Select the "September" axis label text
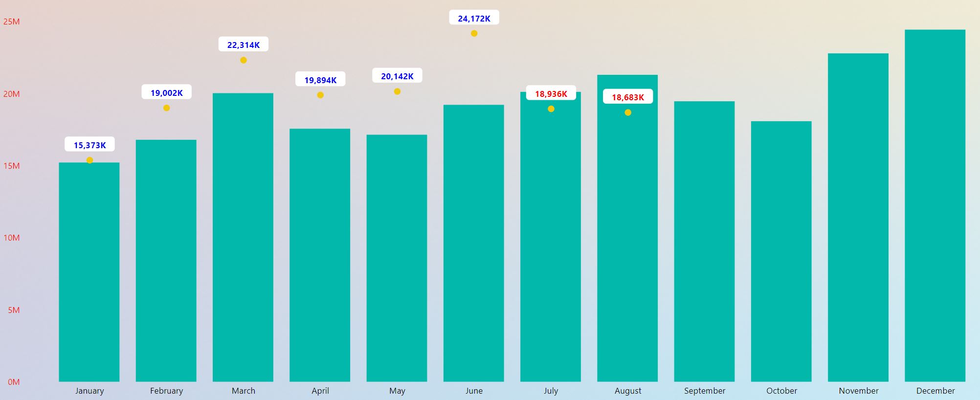 [x=705, y=391]
